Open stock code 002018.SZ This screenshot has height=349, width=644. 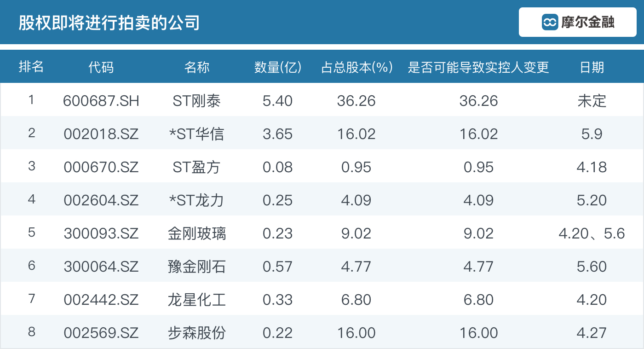coord(101,134)
